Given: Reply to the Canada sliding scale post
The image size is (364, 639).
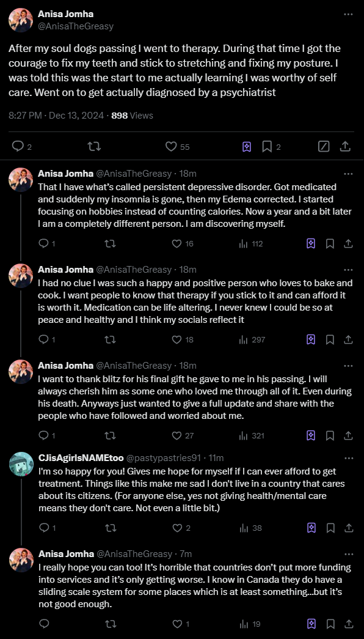Looking at the screenshot, I should [44, 624].
